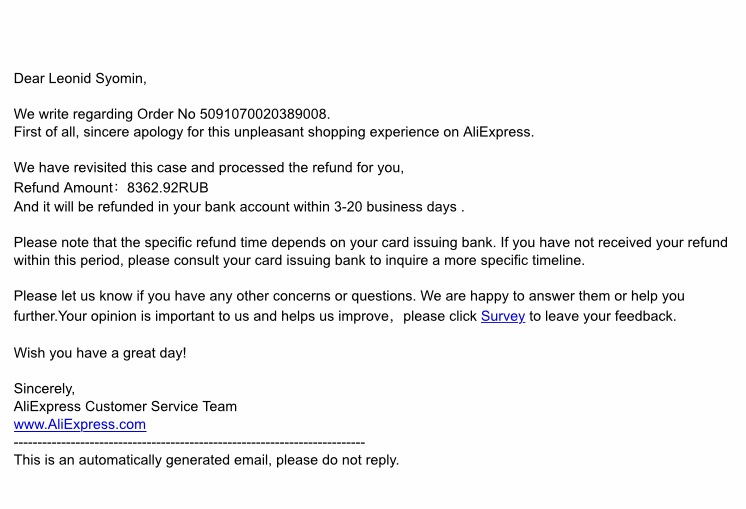
Task: Click "We have revisited this case" sentence
Action: pos(208,168)
